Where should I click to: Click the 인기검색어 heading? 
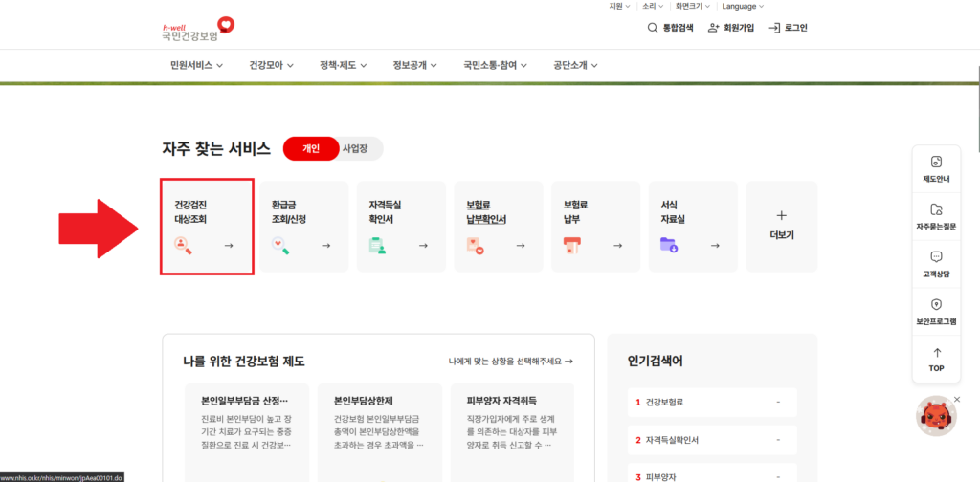click(x=655, y=361)
